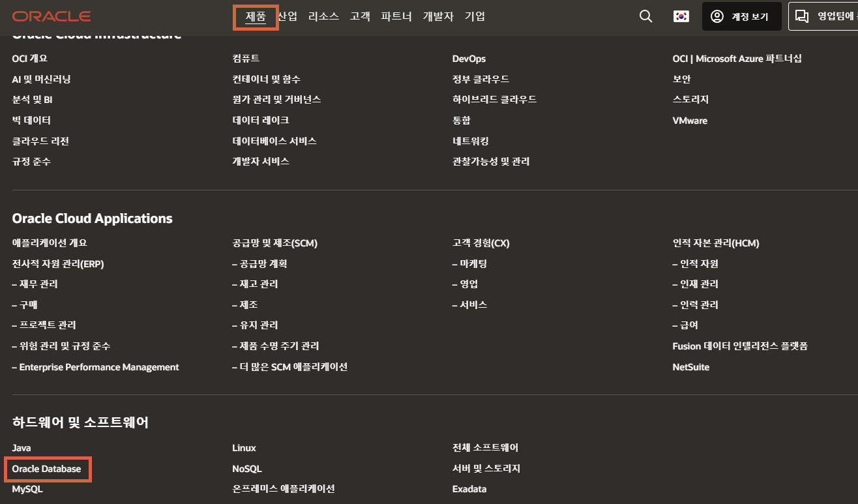Open the 기업 menu

point(475,16)
